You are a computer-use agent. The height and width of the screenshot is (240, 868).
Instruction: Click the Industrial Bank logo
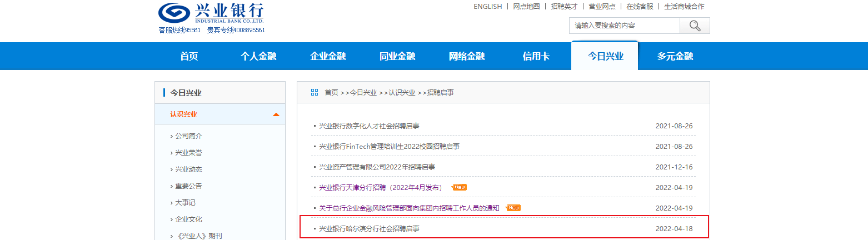pyautogui.click(x=211, y=13)
